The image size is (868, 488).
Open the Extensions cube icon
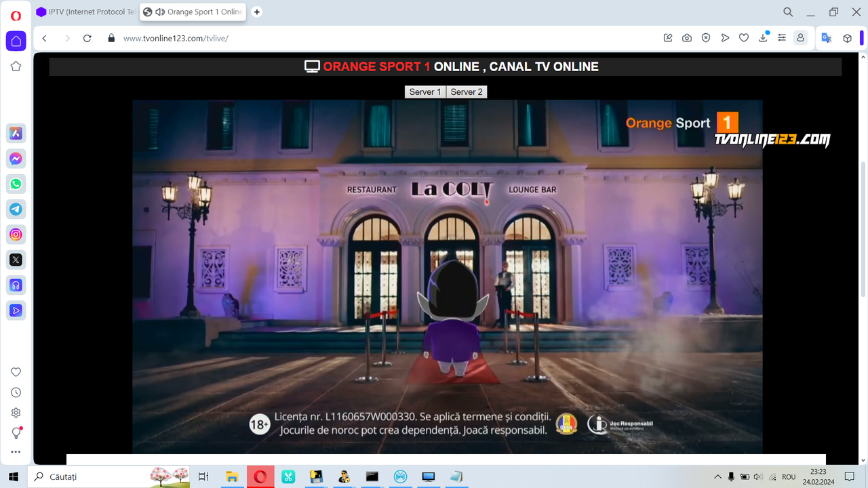pos(847,38)
